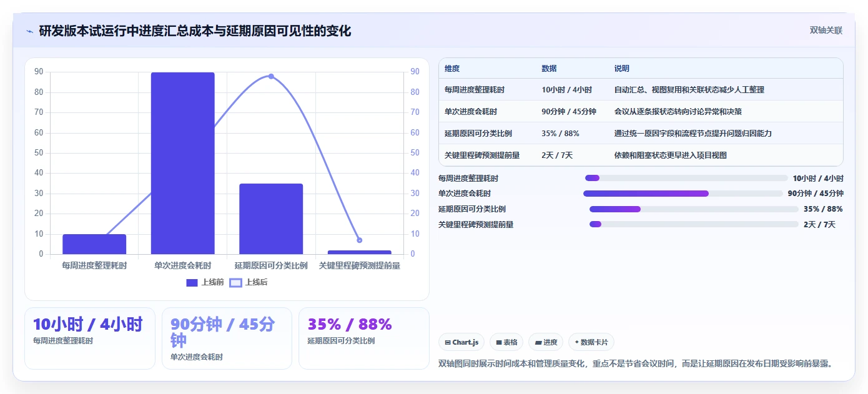Click the Chart.js tag chip

coord(461,342)
